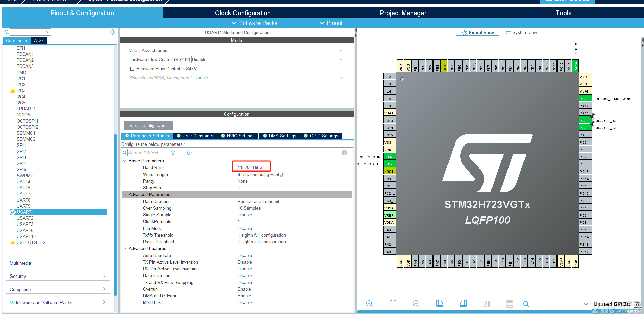Image resolution: width=644 pixels, height=316 pixels.
Task: Switch to the Clock Configuration tab
Action: point(243,13)
